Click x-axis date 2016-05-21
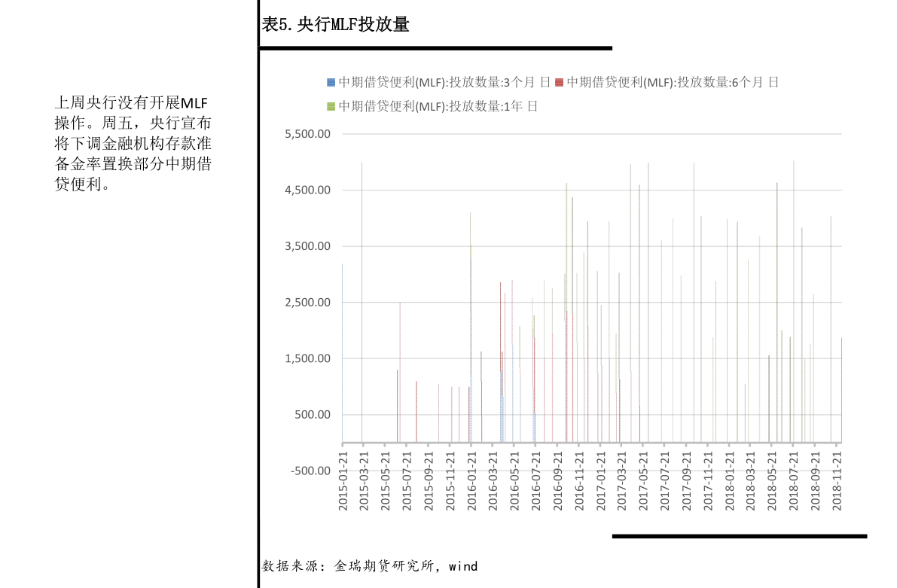This screenshot has width=897, height=588. [x=514, y=481]
